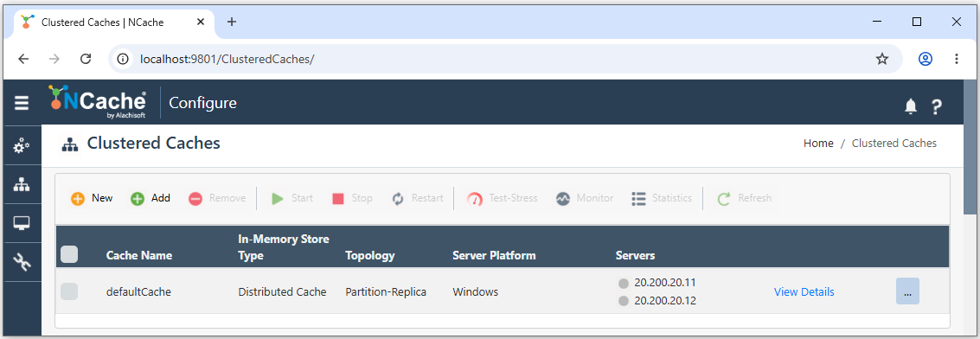Click the Add cache toolbar button
This screenshot has height=339, width=980.
tap(150, 199)
